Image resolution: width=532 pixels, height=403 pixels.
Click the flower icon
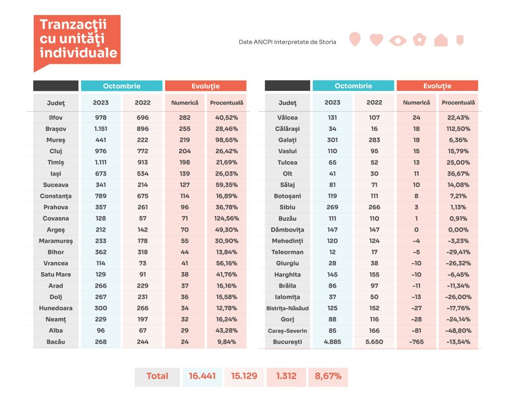pyautogui.click(x=419, y=39)
